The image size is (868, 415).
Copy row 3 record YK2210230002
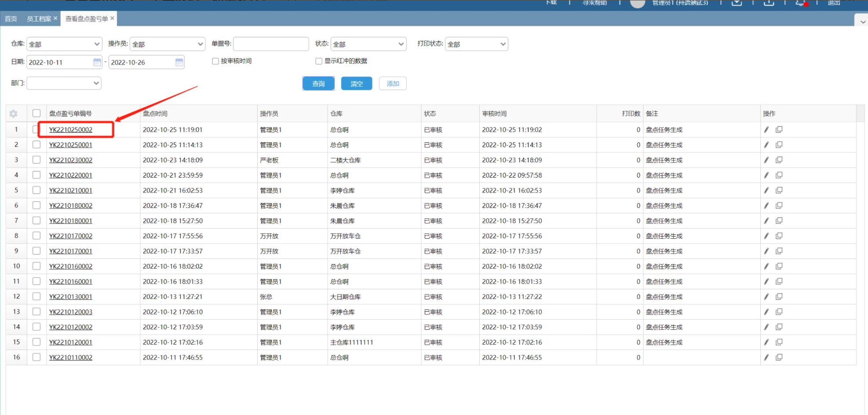779,160
